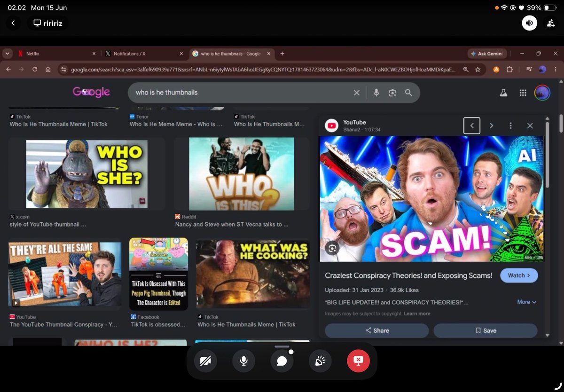Go back with the top-left chevron button
This screenshot has width=564, height=392.
coord(13,23)
